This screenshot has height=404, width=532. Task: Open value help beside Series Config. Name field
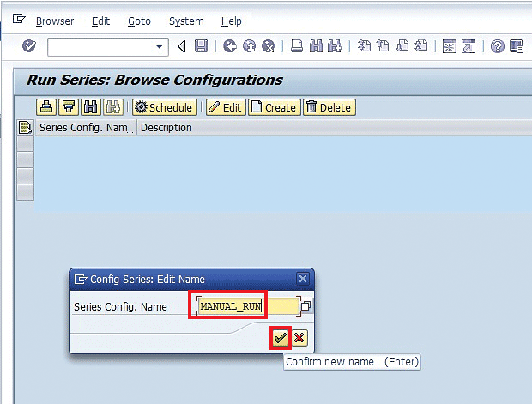coord(305,306)
